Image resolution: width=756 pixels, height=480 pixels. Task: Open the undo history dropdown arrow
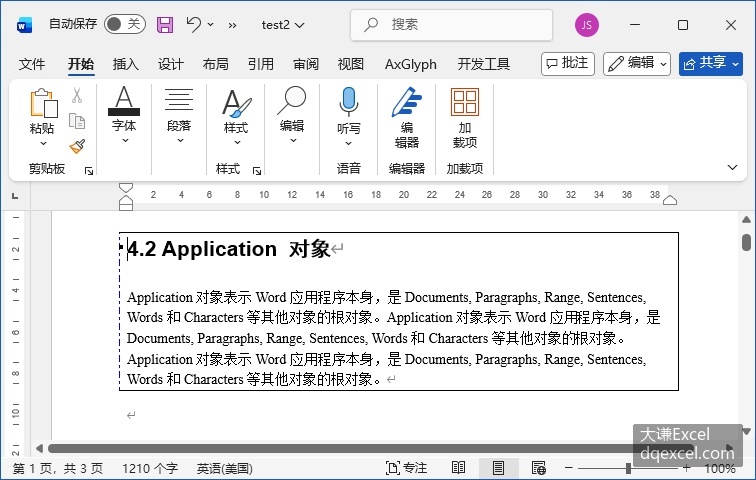[x=211, y=25]
